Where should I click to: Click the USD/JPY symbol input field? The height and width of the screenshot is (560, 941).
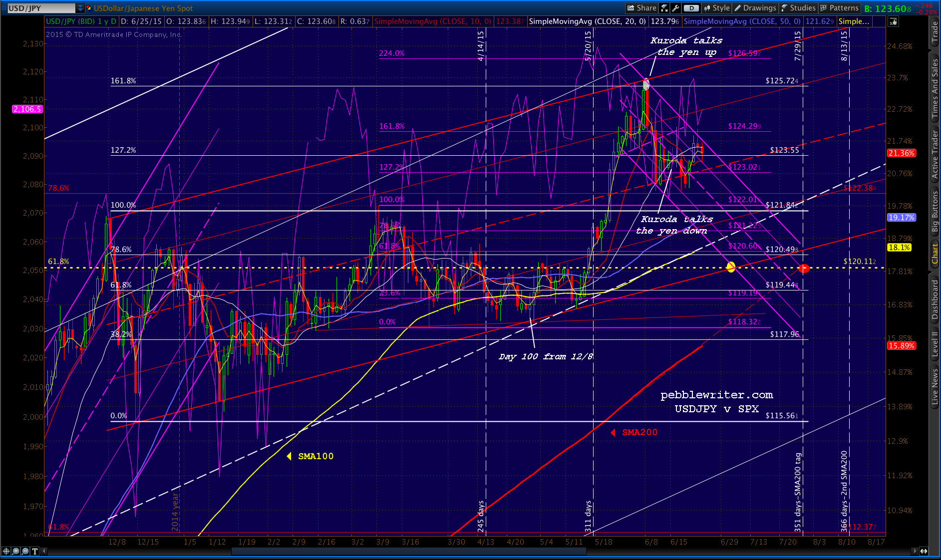coord(41,8)
